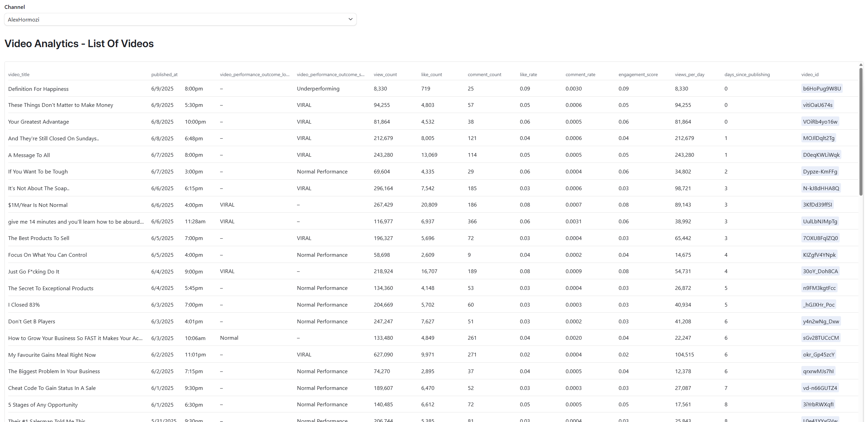This screenshot has height=422, width=868.
Task: Click title My Favourite Gains Meal Right Now
Action: [52, 355]
